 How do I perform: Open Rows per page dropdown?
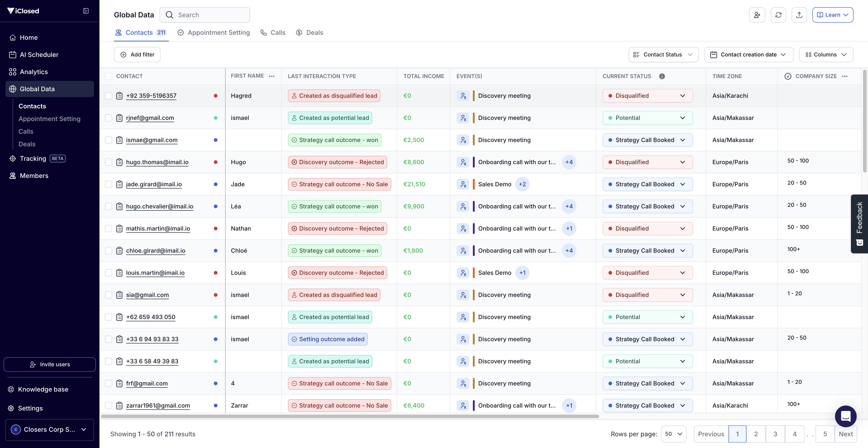pyautogui.click(x=674, y=434)
